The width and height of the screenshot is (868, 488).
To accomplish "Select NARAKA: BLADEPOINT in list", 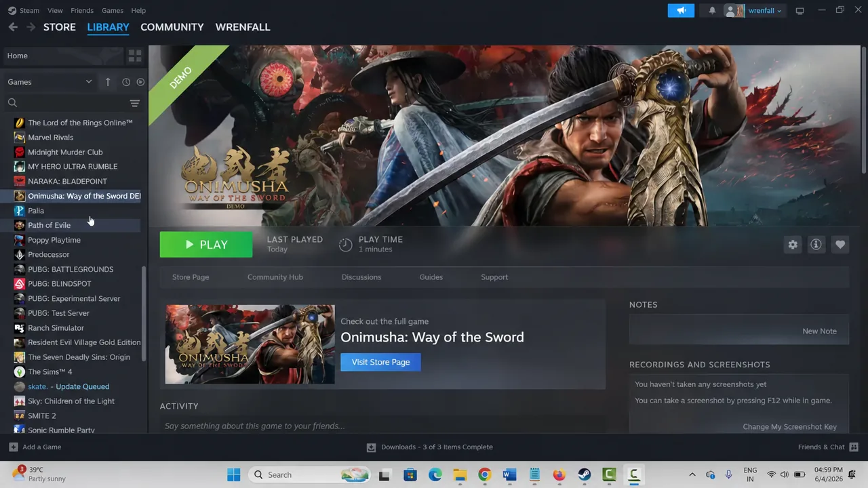I will click(x=71, y=181).
